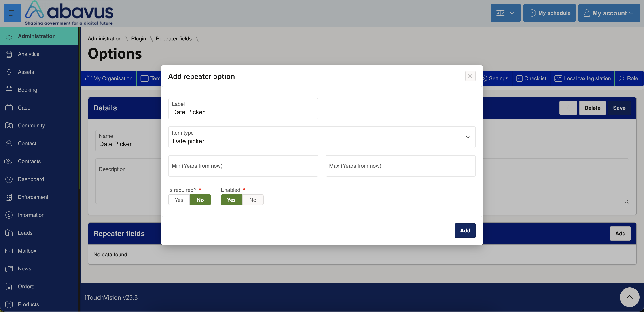This screenshot has width=644, height=312.
Task: Click the Booking calendar icon
Action: coord(9,90)
